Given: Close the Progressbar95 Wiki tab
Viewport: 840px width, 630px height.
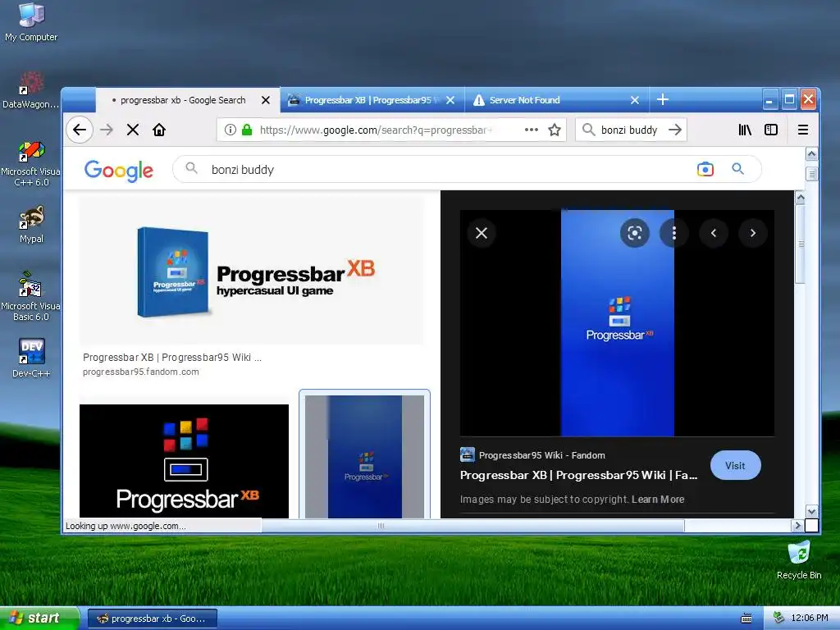Looking at the screenshot, I should click(x=450, y=100).
